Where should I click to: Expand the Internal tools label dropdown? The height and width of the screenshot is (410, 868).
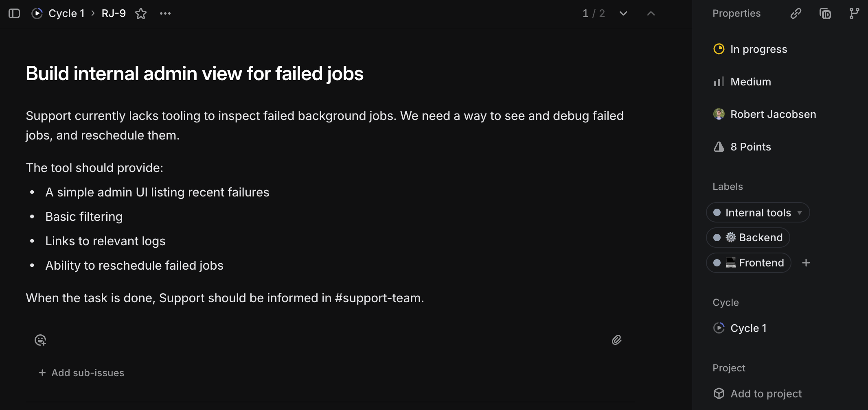[800, 213]
